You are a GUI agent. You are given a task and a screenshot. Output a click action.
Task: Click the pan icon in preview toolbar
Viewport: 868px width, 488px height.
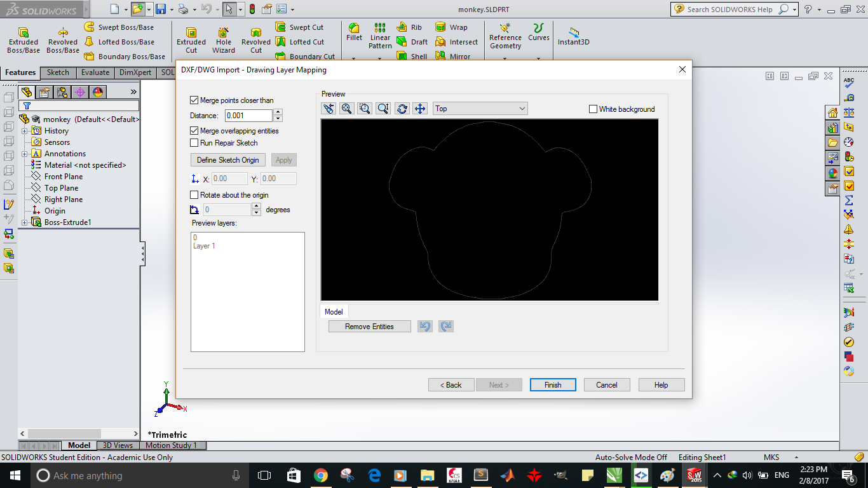click(x=420, y=109)
